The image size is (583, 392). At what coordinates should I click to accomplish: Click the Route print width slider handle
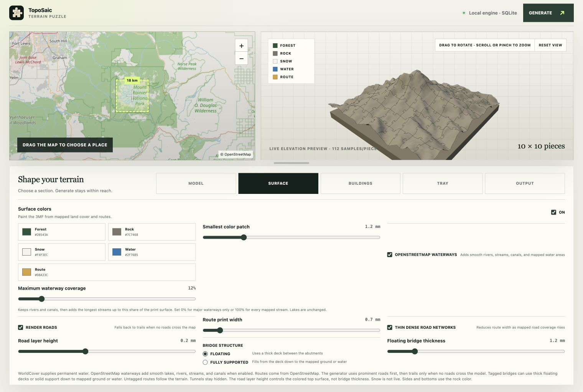pyautogui.click(x=220, y=330)
